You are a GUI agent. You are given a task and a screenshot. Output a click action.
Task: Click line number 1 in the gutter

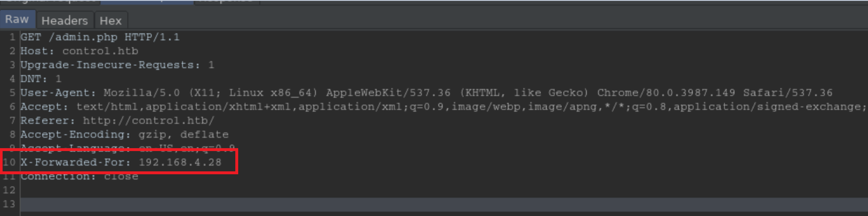click(12, 37)
